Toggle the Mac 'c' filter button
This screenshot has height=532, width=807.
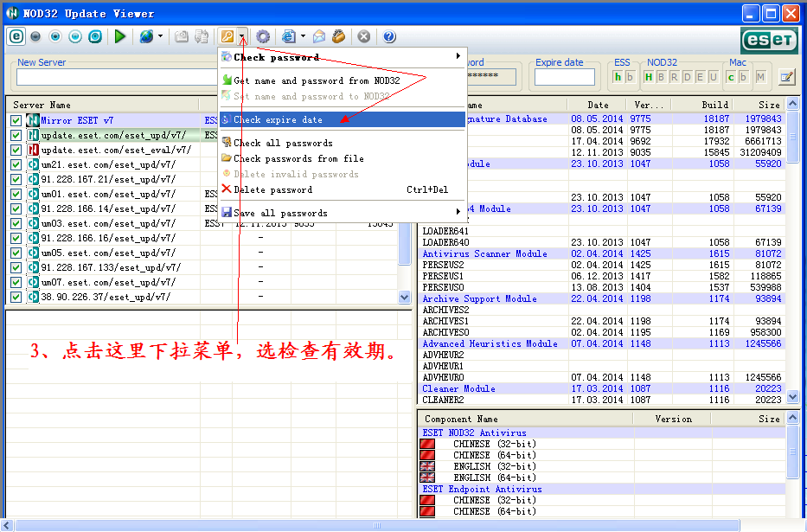(731, 77)
